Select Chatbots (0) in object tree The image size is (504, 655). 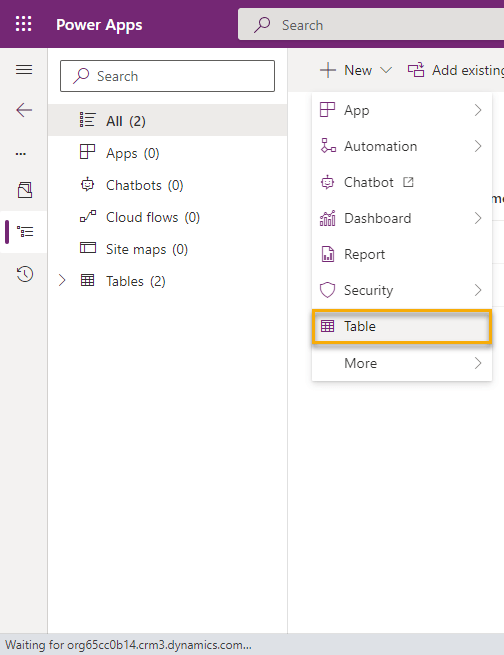point(168,185)
